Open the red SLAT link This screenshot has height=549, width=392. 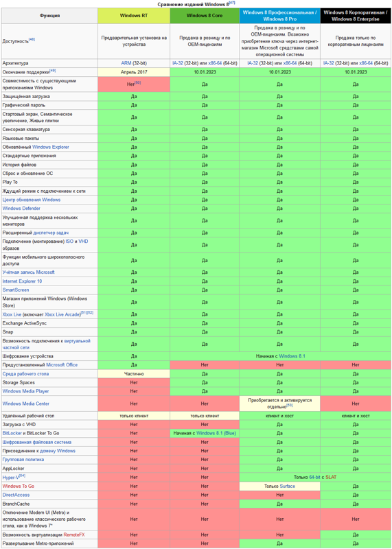pos(331,477)
